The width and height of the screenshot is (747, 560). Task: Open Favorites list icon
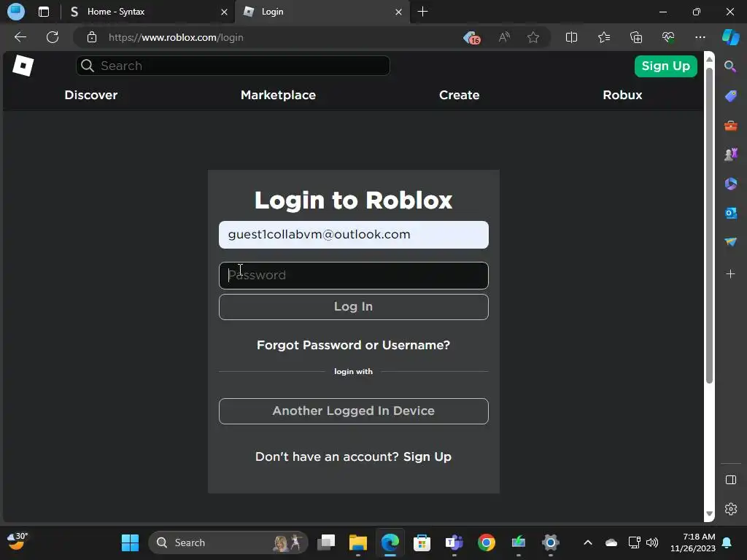click(x=603, y=37)
